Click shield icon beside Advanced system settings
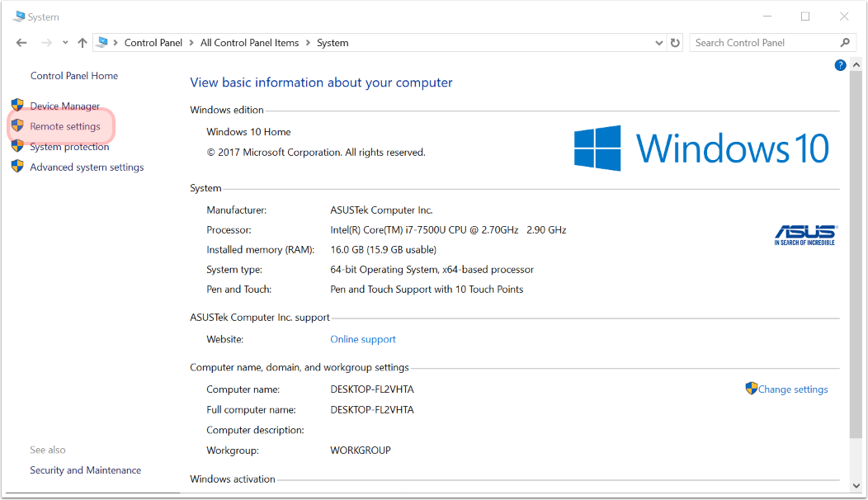 17,166
